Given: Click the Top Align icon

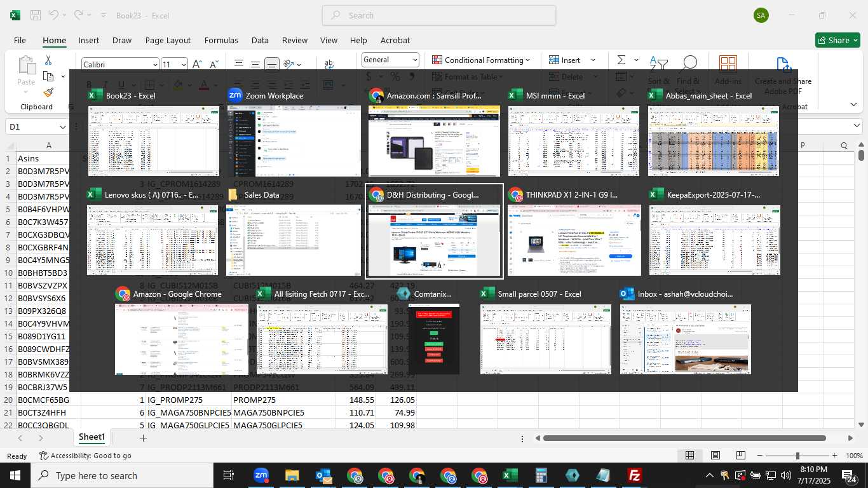Looking at the screenshot, I should (x=239, y=64).
